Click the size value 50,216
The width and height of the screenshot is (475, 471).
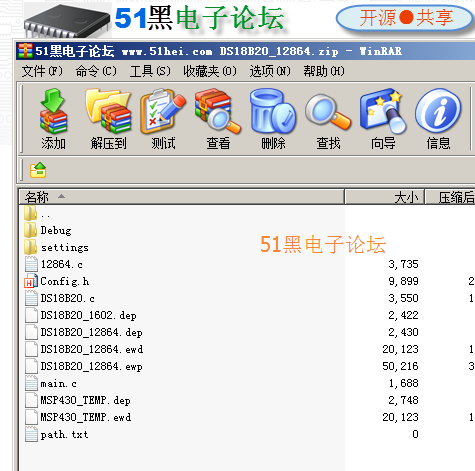(400, 366)
